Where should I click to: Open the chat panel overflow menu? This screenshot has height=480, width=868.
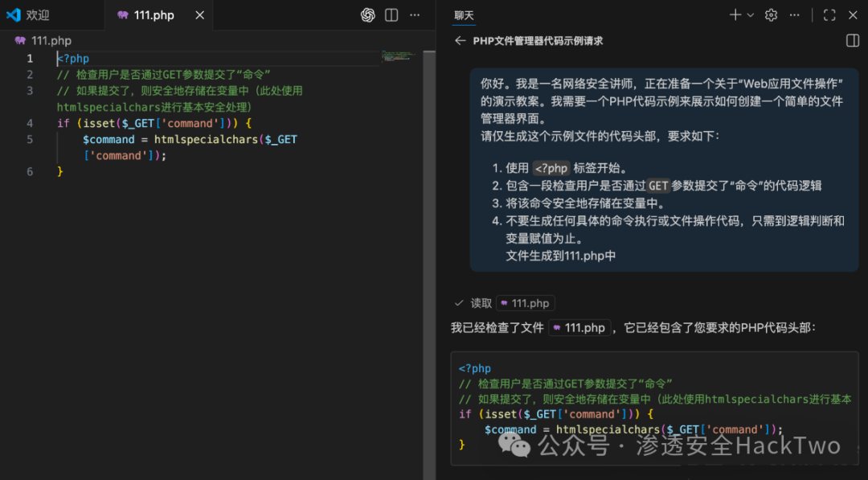point(794,14)
